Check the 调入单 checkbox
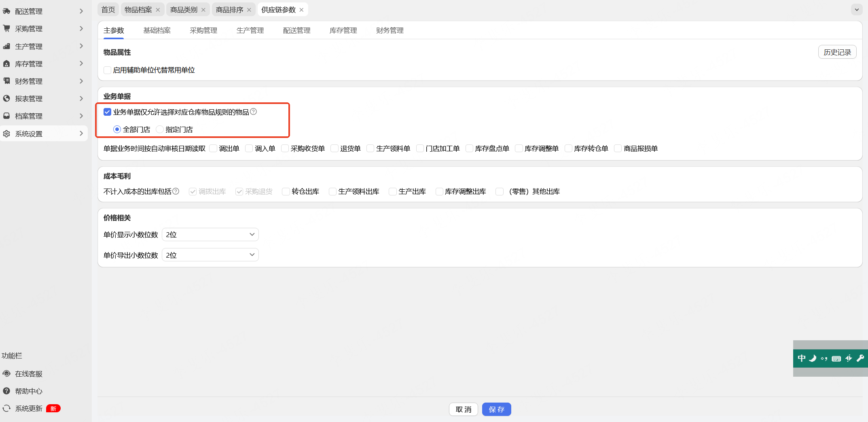This screenshot has height=422, width=868. (249, 148)
